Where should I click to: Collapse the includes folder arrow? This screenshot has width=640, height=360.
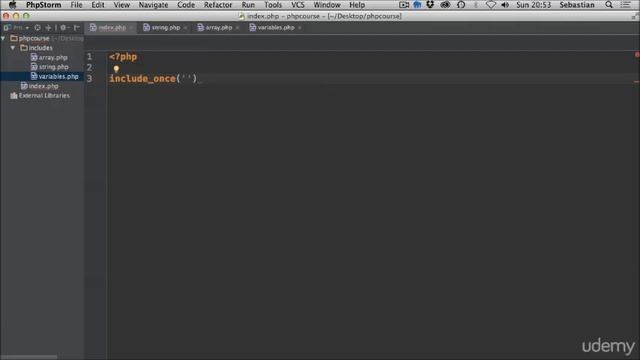(13, 48)
